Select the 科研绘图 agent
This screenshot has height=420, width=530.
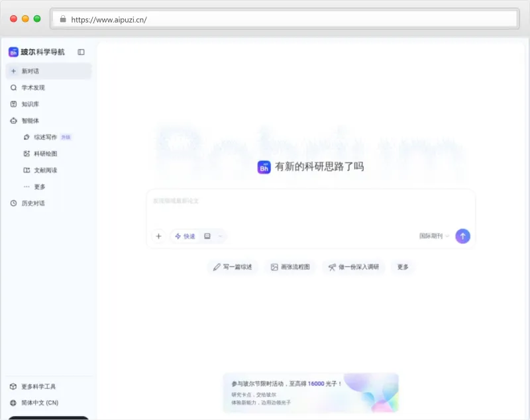40,154
